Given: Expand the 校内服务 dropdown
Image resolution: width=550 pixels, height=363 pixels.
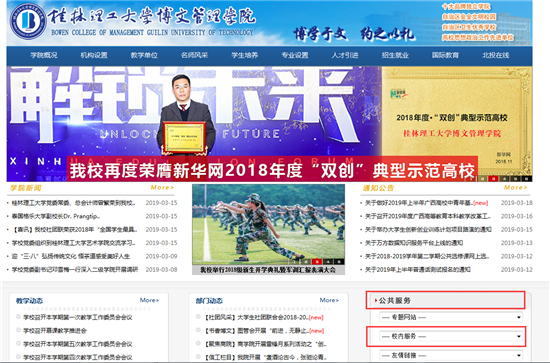Looking at the screenshot, I should point(451,336).
